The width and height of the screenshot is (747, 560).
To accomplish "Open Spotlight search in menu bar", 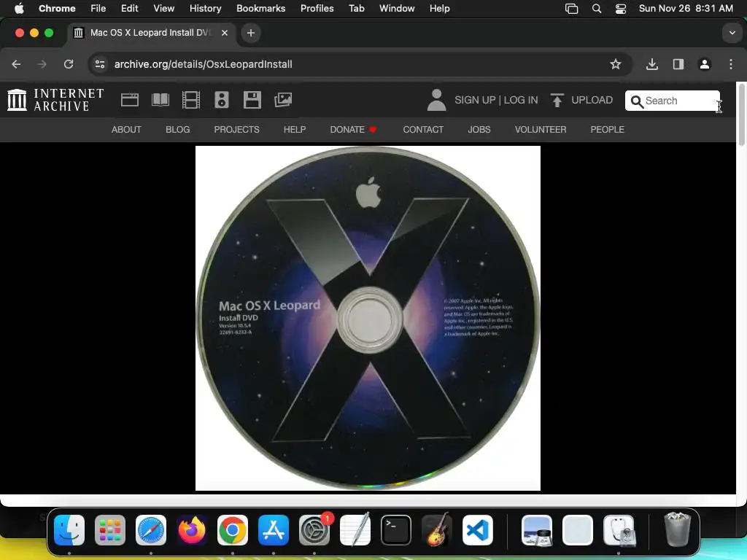I will coord(597,9).
